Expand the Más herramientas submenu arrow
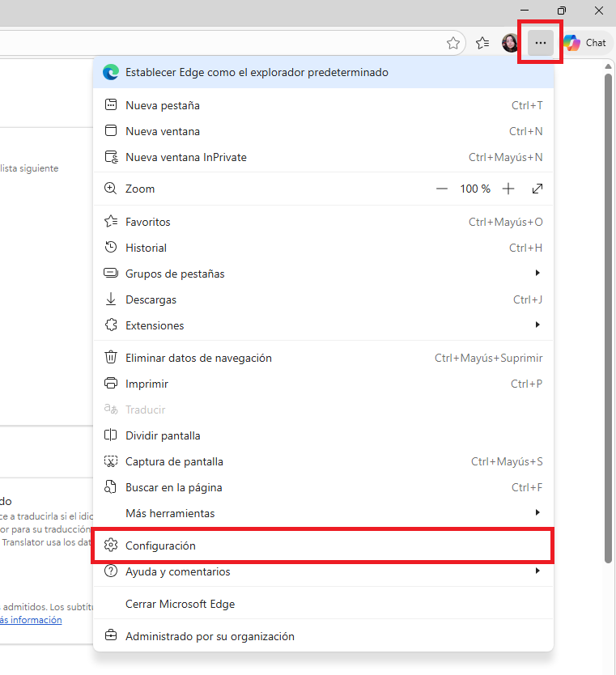Viewport: 616px width, 675px height. tap(537, 512)
